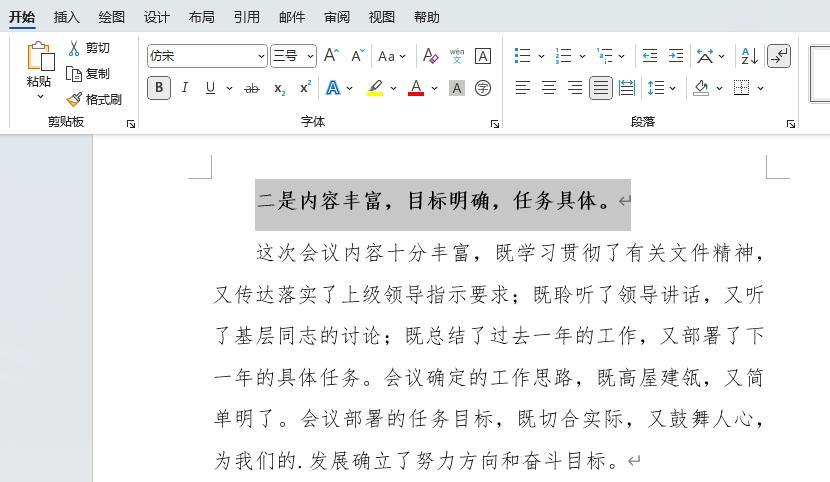Switch to the 插入 tab
The image size is (830, 482).
(x=67, y=17)
